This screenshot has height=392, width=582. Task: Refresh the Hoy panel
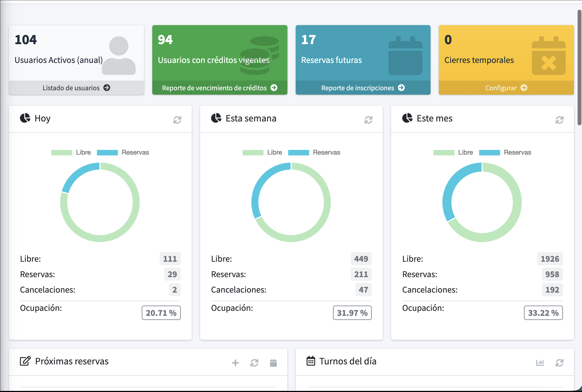pyautogui.click(x=177, y=120)
